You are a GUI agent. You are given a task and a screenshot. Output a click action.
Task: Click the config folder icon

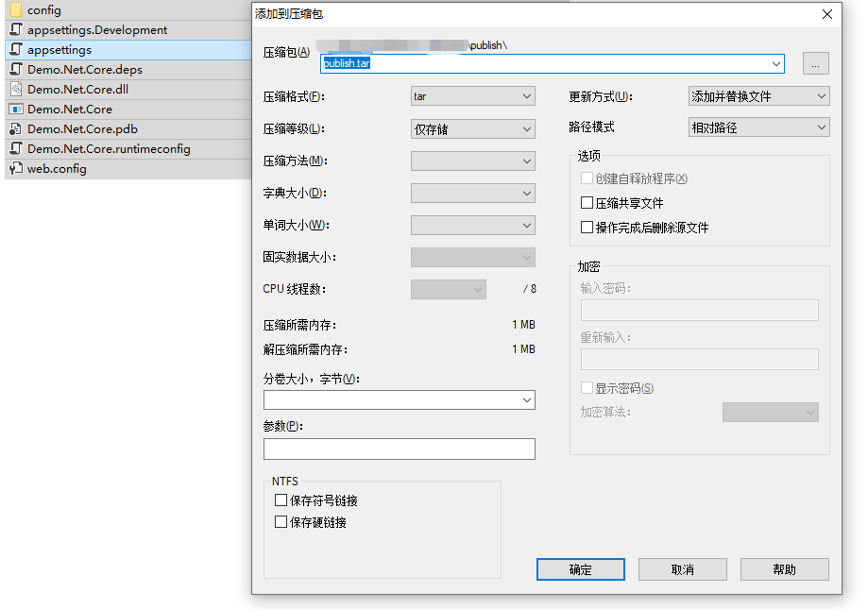(18, 9)
